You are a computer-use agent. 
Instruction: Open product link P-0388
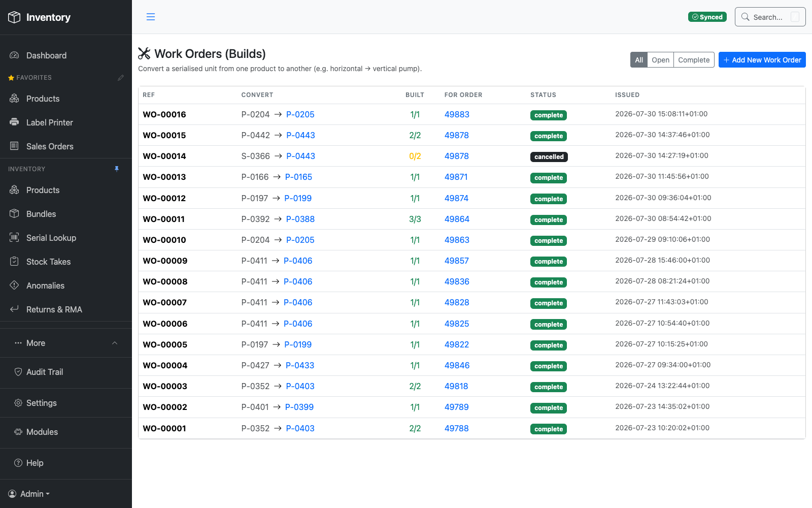[300, 219]
